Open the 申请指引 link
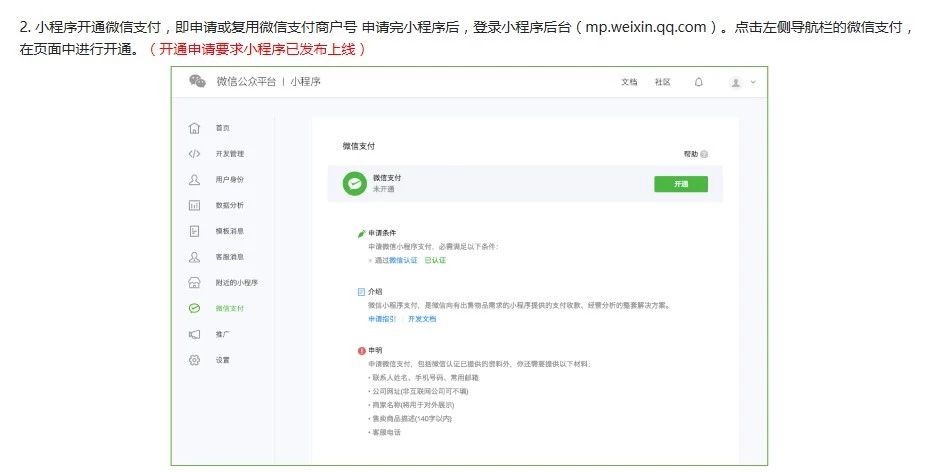This screenshot has height=472, width=926. point(382,318)
